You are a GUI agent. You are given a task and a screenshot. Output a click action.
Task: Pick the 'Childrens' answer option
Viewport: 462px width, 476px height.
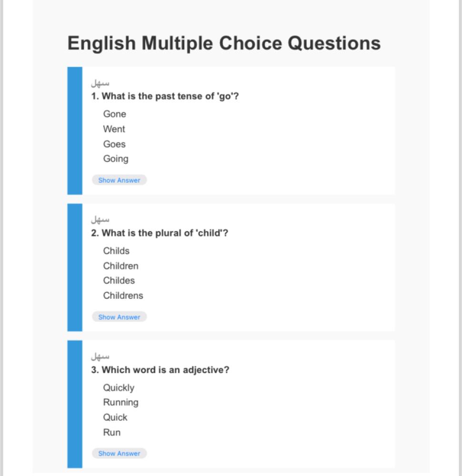pyautogui.click(x=123, y=296)
